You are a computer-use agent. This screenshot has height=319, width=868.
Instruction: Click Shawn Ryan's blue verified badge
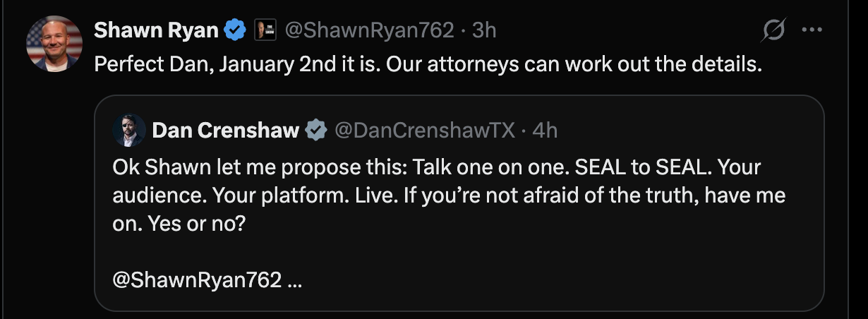[x=235, y=30]
